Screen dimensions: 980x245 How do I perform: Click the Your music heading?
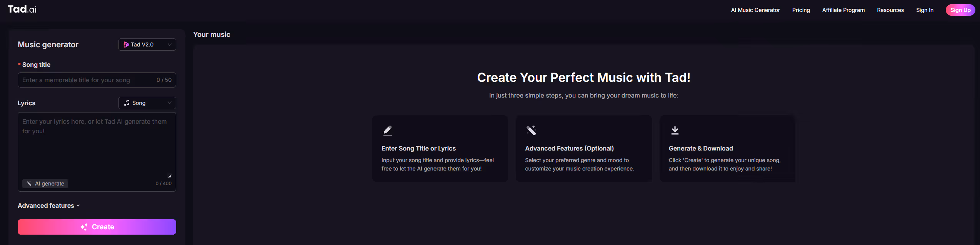[212, 35]
